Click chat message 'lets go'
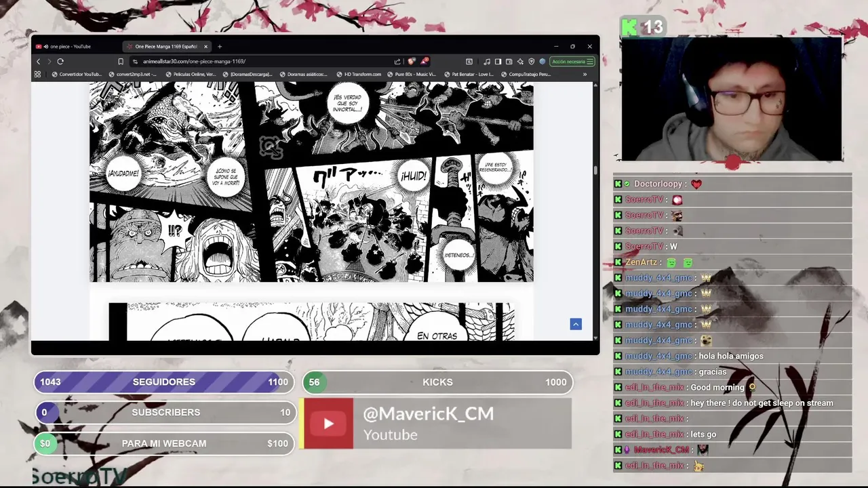 pos(703,434)
